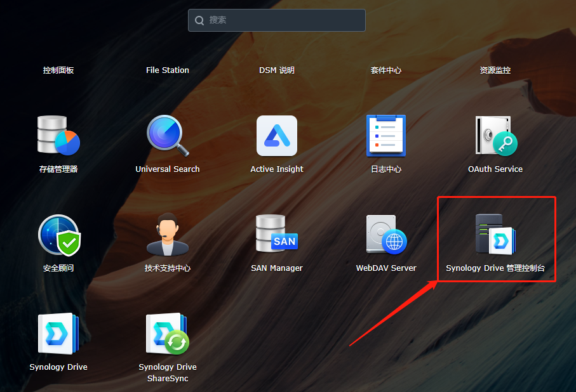Open the WebDAV Server icon
This screenshot has width=576, height=392.
387,235
